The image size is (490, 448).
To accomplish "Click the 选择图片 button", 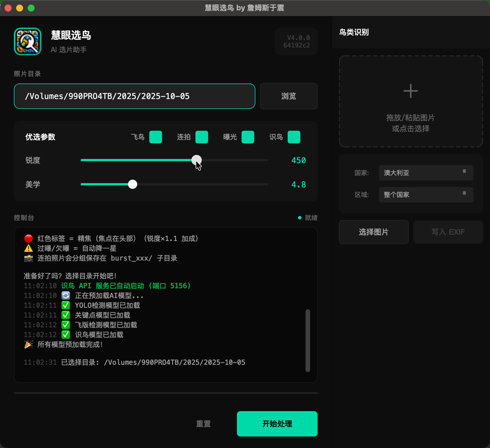I will 374,232.
